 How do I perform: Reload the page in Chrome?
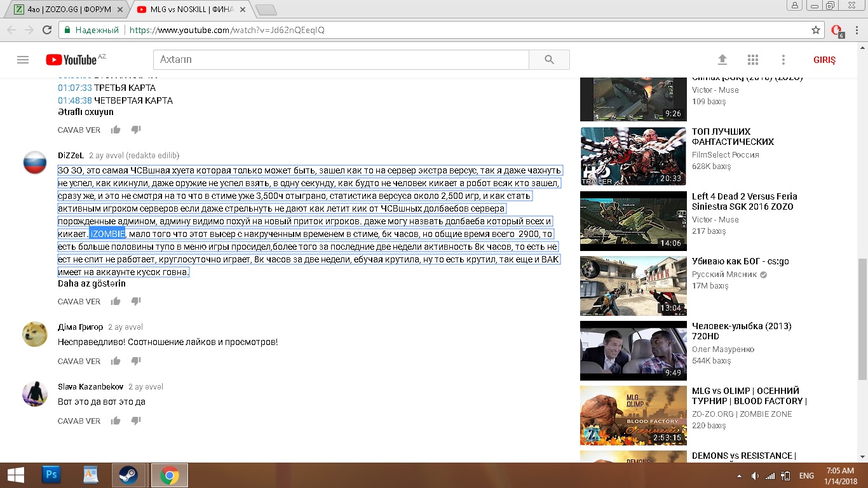[47, 30]
